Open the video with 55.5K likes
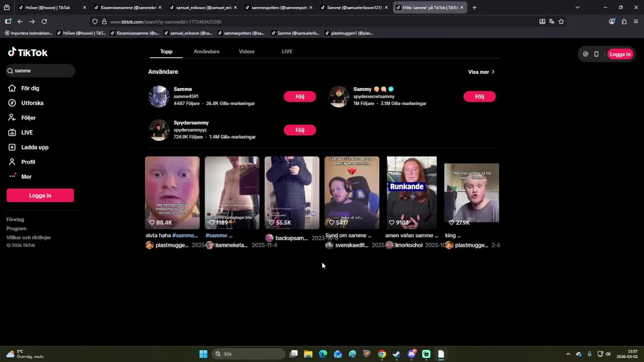The image size is (644, 362). coord(292,193)
